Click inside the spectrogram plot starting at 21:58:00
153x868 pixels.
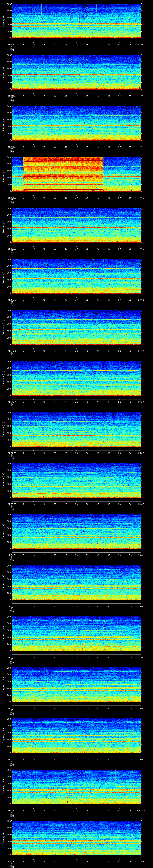click(77, 736)
